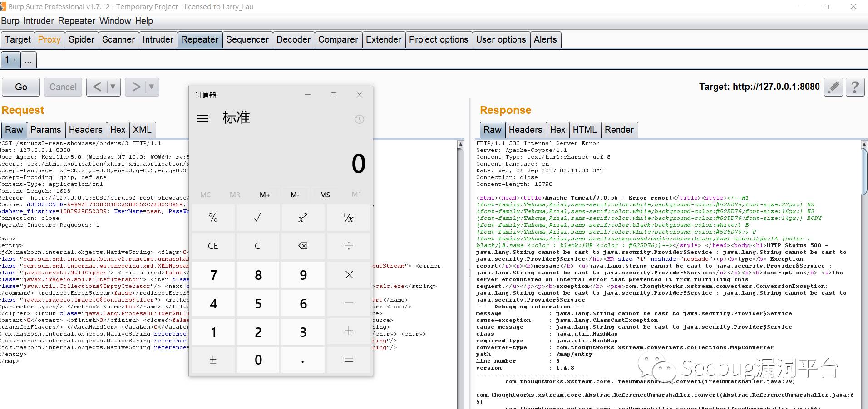Screen dimensions: 868x409
Task: Click the multiply key in calculator
Action: click(x=348, y=274)
